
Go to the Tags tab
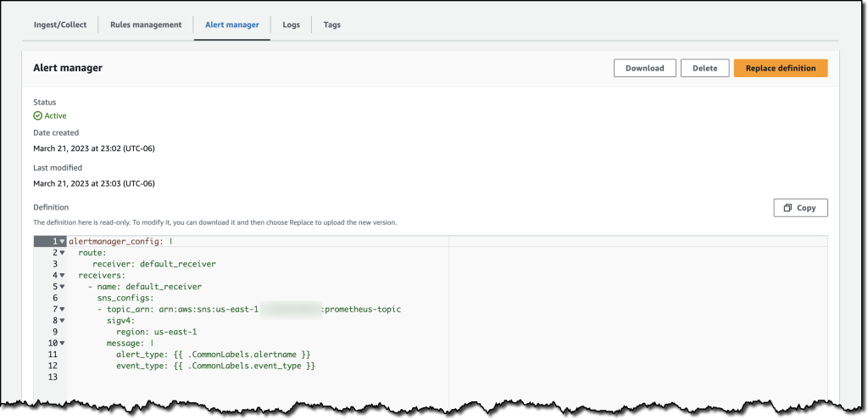click(332, 25)
